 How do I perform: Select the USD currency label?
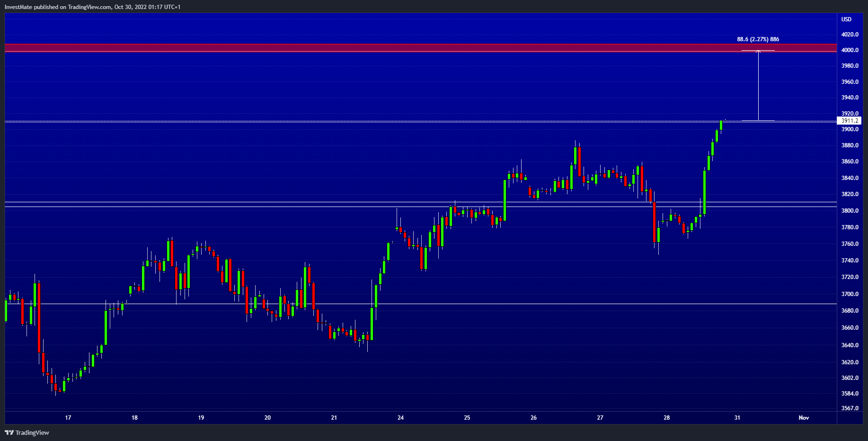(x=846, y=19)
